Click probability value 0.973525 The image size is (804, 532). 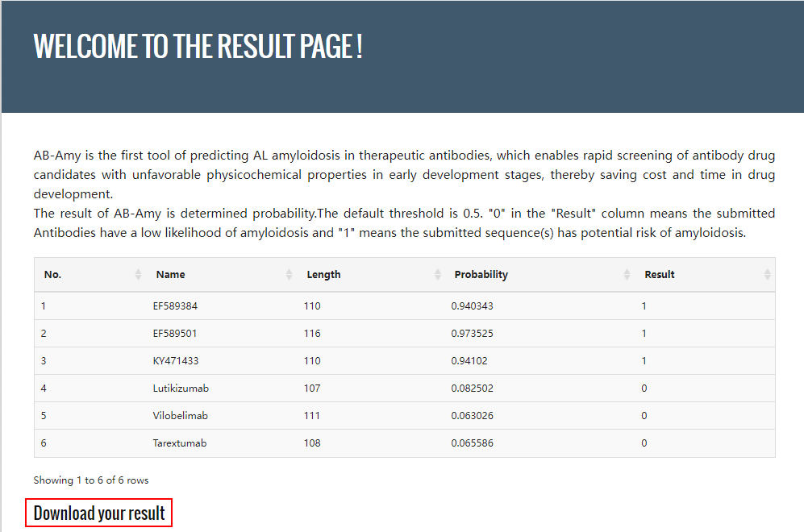pos(472,334)
